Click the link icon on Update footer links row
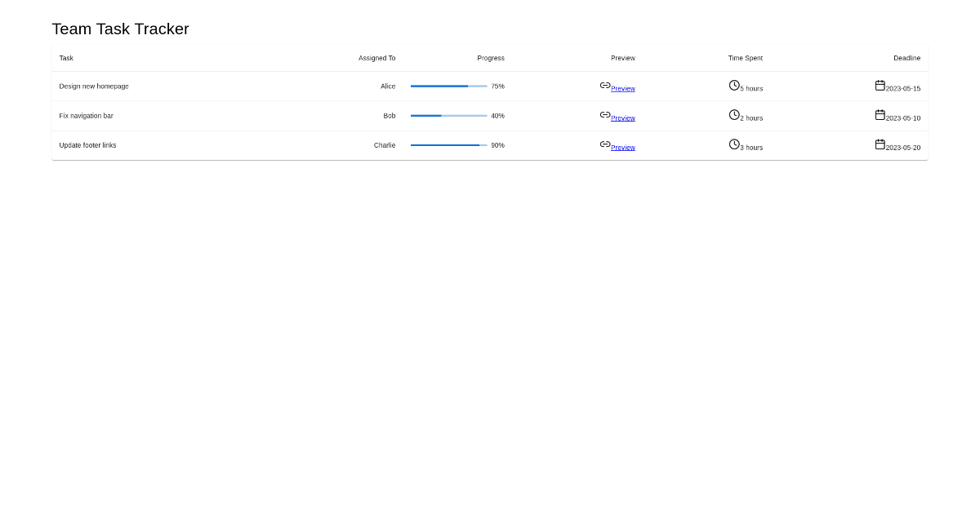The image size is (980, 514). (604, 144)
